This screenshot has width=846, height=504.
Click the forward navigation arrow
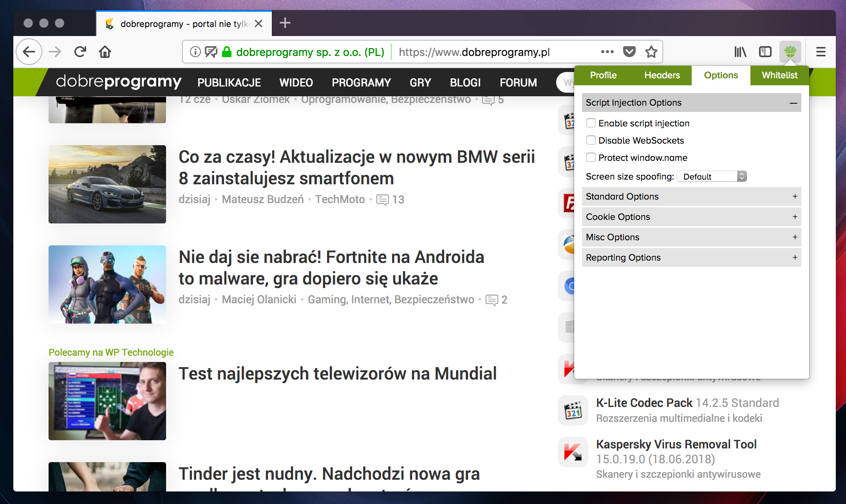coord(55,52)
